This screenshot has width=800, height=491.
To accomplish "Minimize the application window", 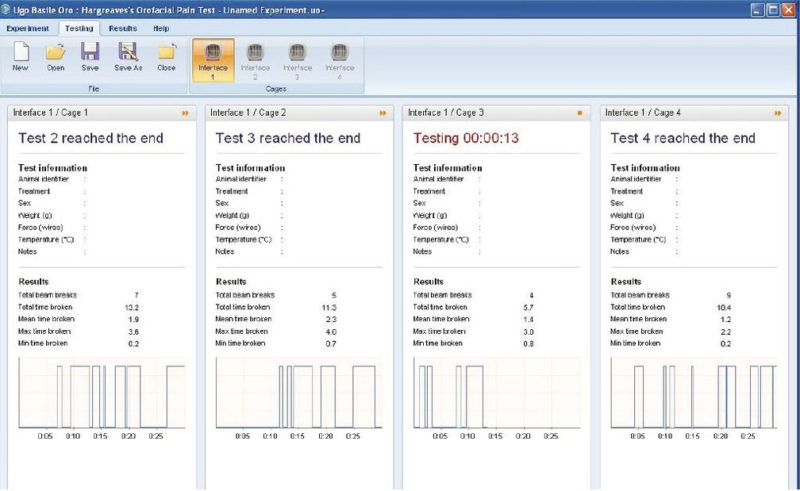I will pos(758,10).
